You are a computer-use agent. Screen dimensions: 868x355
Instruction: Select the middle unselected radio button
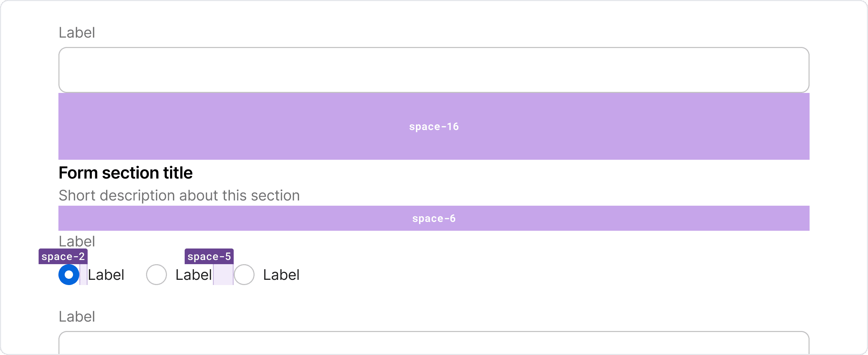[x=156, y=275]
